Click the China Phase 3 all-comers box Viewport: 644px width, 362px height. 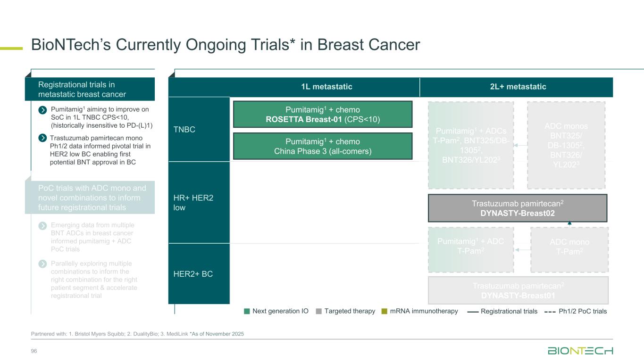point(323,146)
